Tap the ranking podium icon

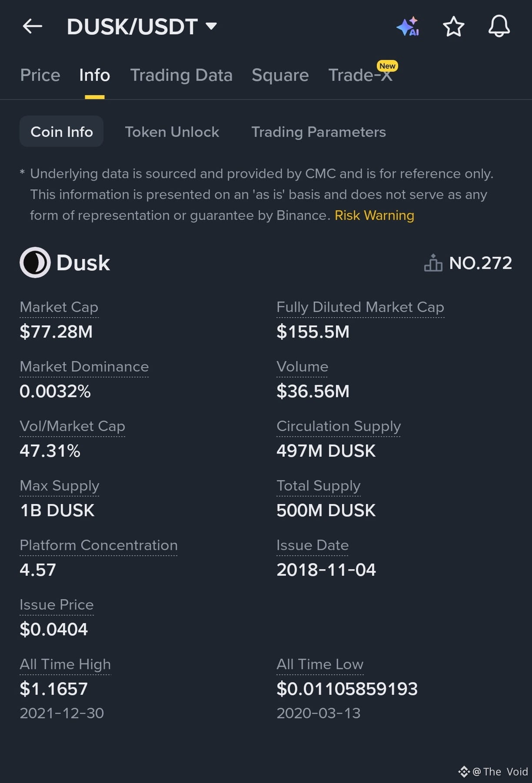[433, 263]
